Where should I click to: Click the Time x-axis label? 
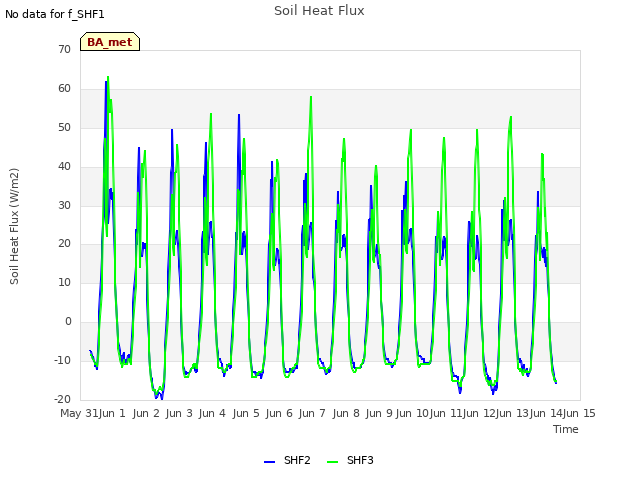pos(566,429)
